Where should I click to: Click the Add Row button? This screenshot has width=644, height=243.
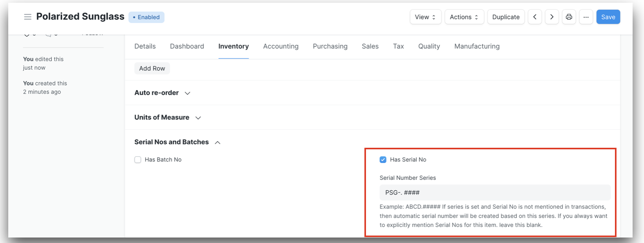pos(152,68)
